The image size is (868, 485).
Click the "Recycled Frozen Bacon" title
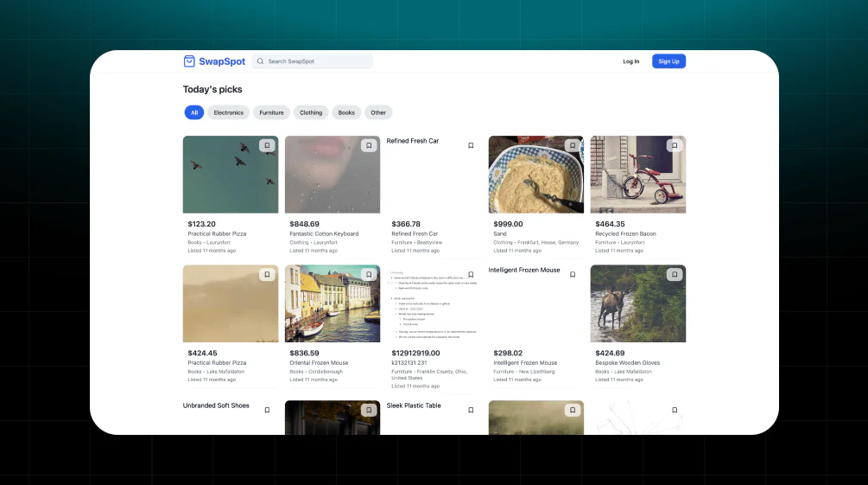625,234
